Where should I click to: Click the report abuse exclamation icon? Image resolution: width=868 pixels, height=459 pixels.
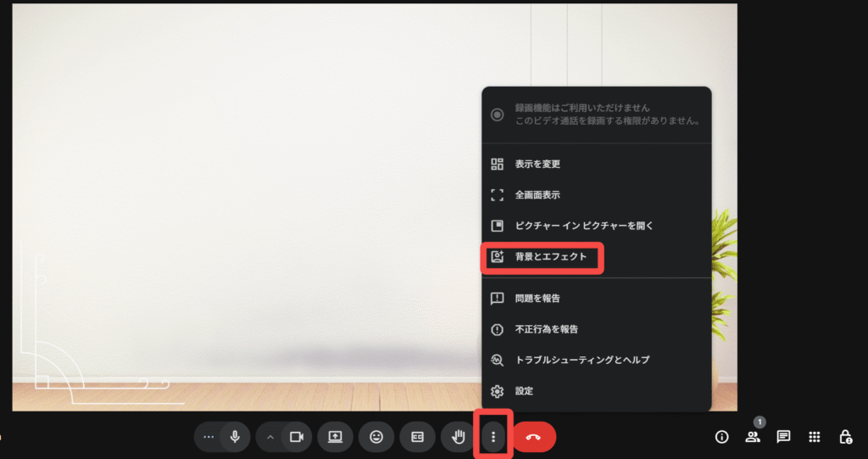[497, 329]
